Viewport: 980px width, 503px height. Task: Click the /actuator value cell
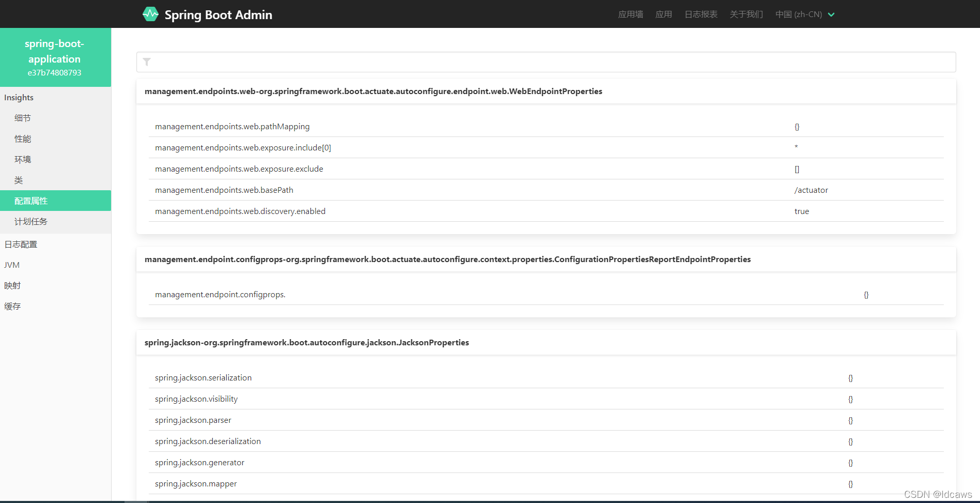pyautogui.click(x=811, y=190)
